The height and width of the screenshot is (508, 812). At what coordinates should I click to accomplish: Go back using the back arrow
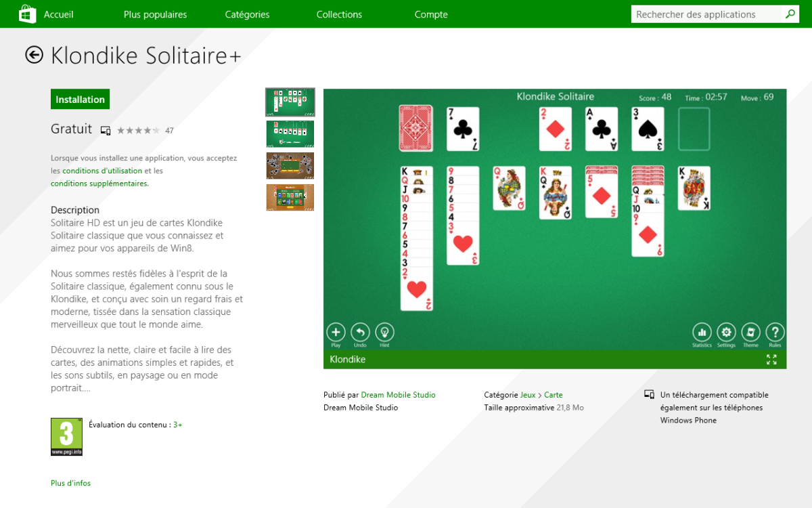pyautogui.click(x=35, y=55)
